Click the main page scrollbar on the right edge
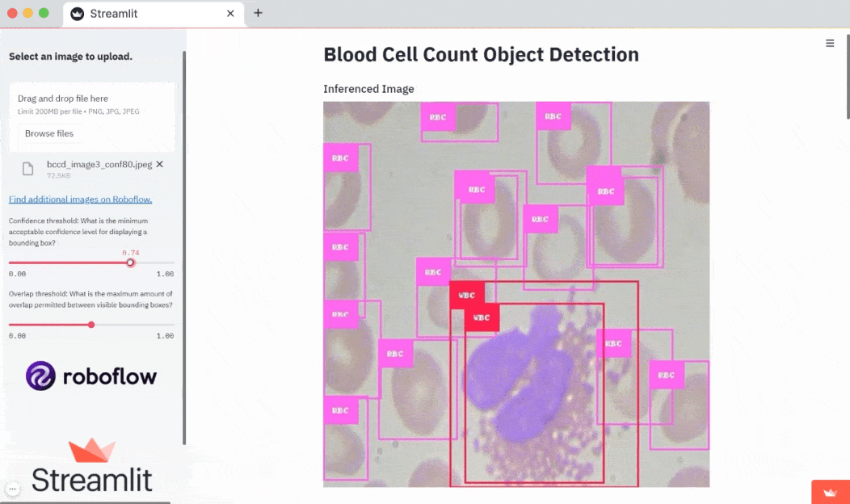 pyautogui.click(x=847, y=81)
